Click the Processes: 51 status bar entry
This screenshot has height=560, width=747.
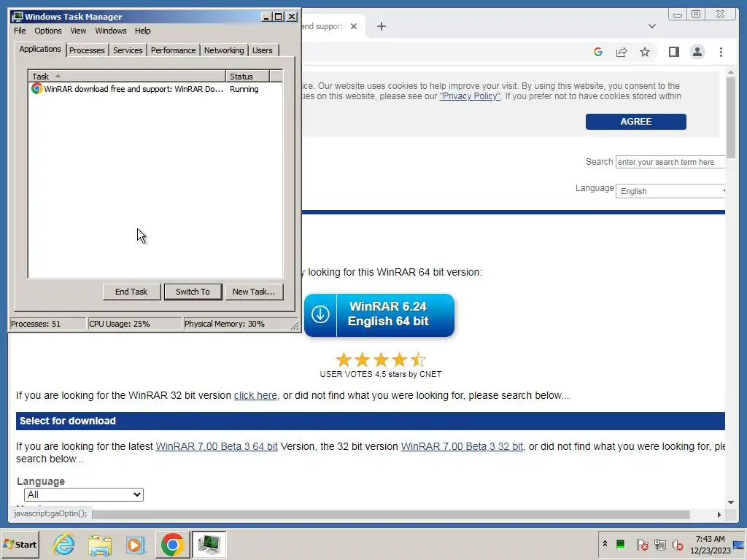point(47,324)
